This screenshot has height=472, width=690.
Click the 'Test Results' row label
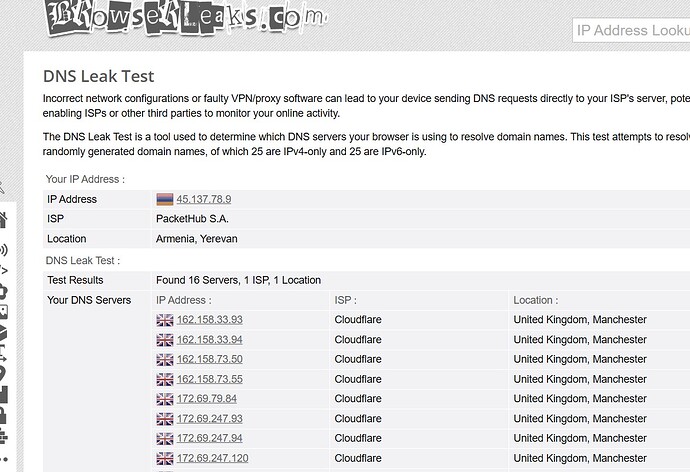[x=75, y=280]
